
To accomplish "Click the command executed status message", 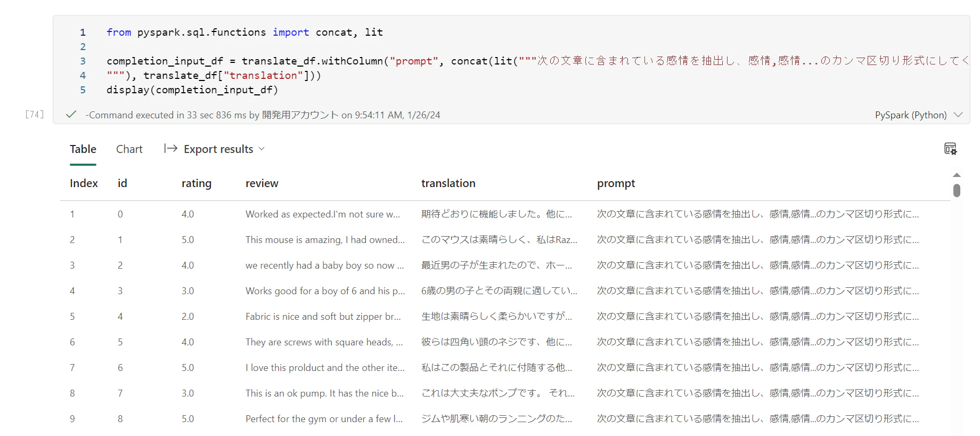I will [x=263, y=115].
